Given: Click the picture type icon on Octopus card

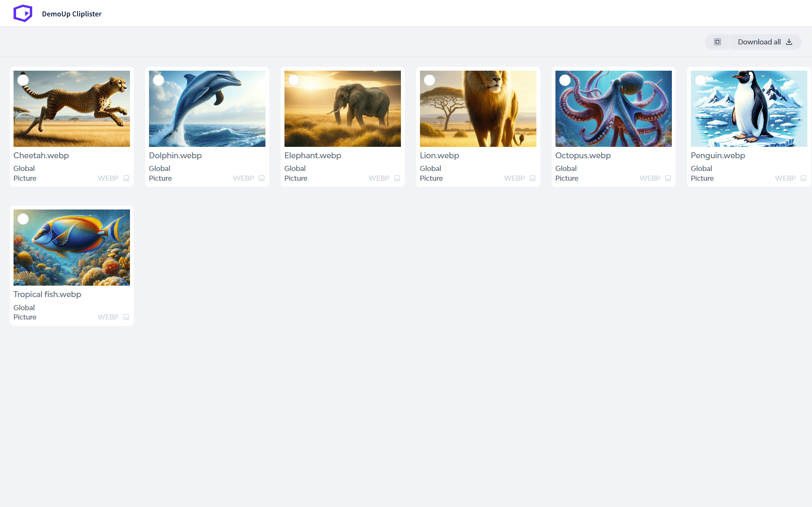Looking at the screenshot, I should tap(668, 178).
